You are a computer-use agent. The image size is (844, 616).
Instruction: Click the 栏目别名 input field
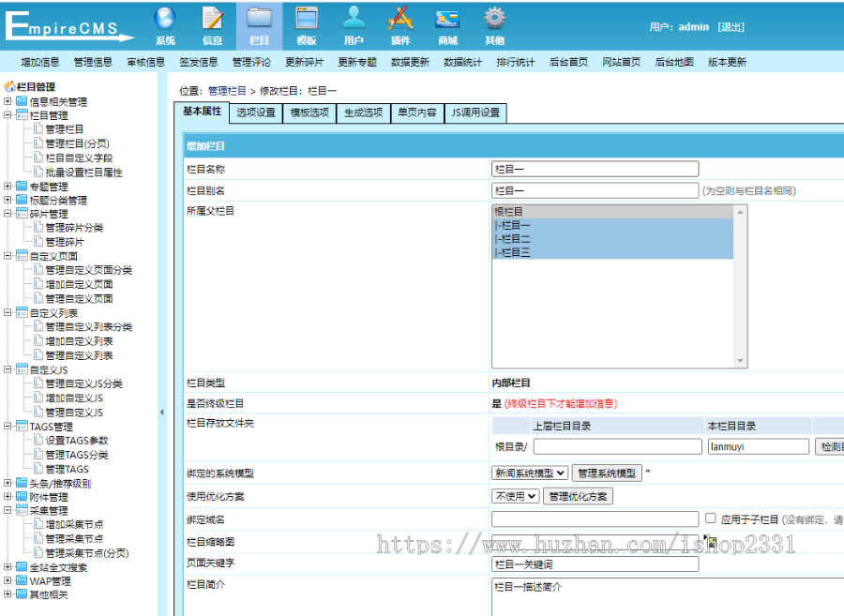(x=595, y=190)
